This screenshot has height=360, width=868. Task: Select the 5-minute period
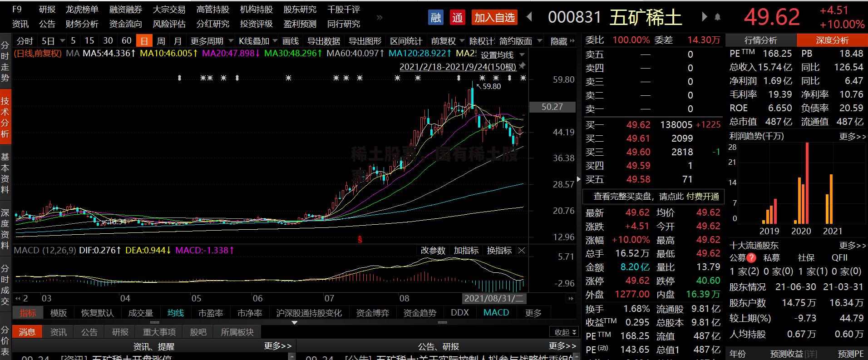tap(73, 41)
